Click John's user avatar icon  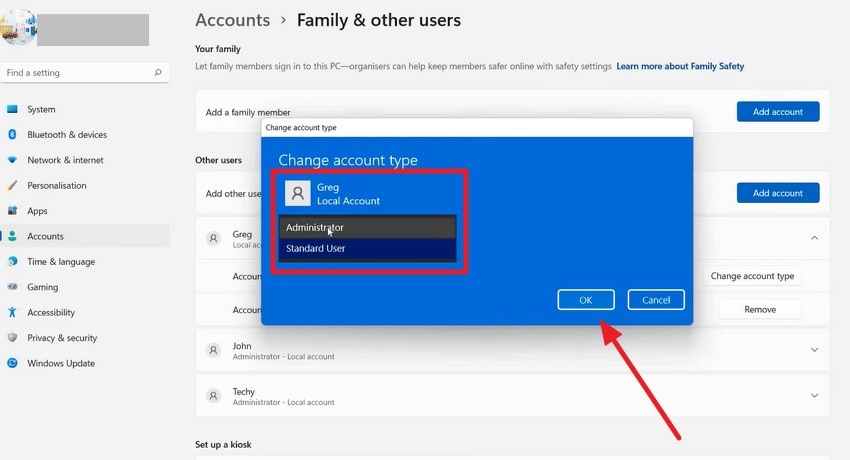point(214,350)
